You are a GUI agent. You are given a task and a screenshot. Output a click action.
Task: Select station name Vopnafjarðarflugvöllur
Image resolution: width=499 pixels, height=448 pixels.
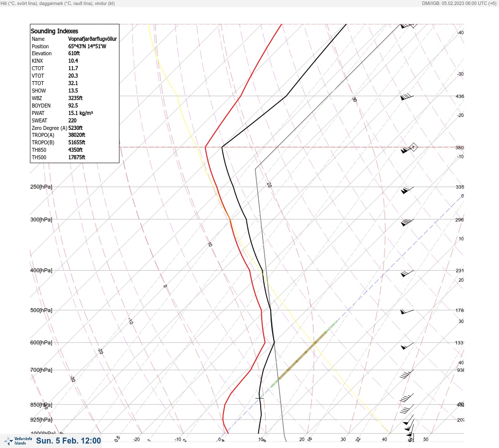[x=93, y=39]
